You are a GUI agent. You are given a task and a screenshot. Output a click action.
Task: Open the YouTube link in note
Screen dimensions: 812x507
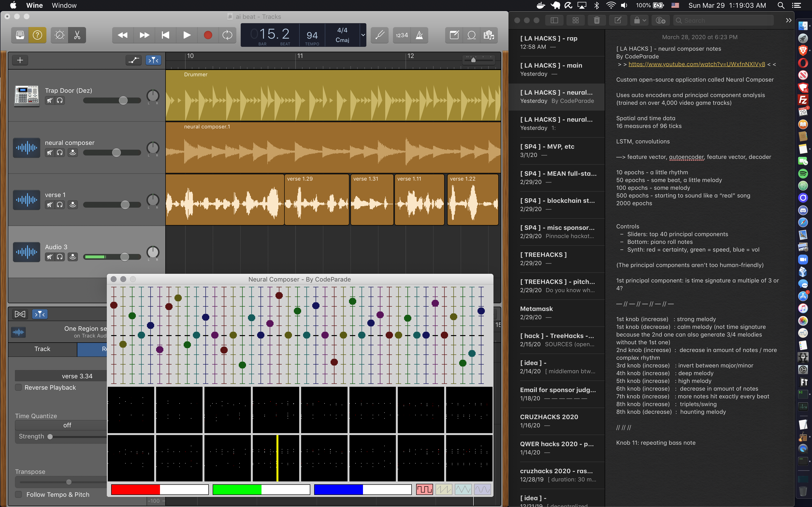point(696,64)
